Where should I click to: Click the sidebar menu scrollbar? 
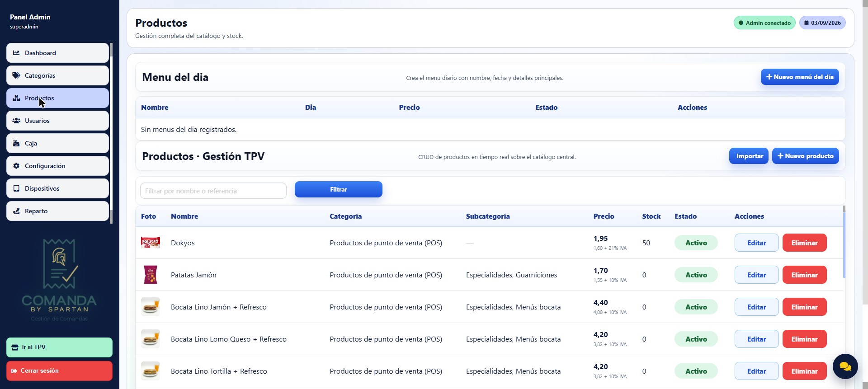click(x=111, y=133)
